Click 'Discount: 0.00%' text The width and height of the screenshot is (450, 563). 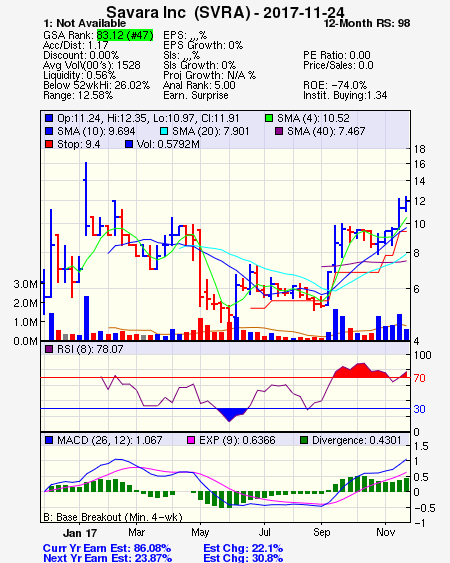tap(81, 55)
